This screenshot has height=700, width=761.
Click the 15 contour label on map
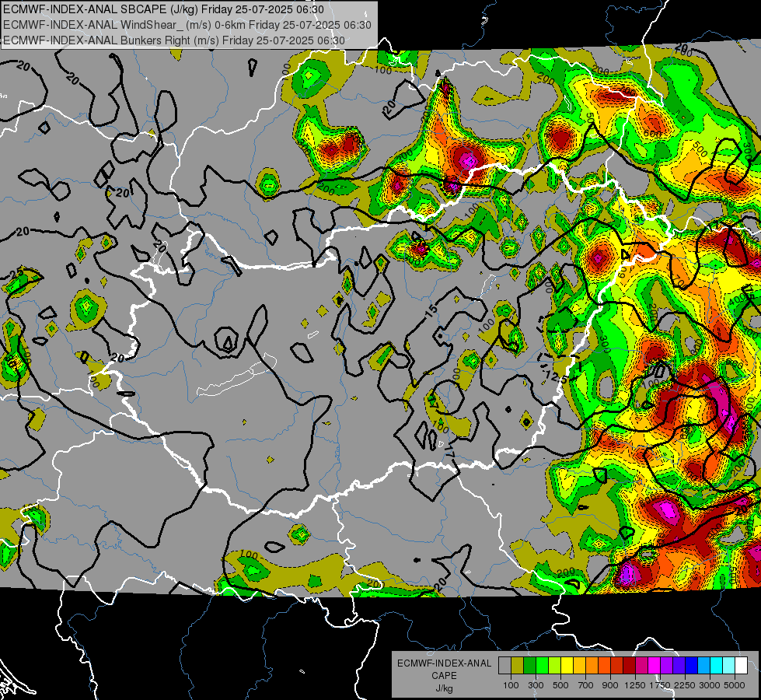431,310
